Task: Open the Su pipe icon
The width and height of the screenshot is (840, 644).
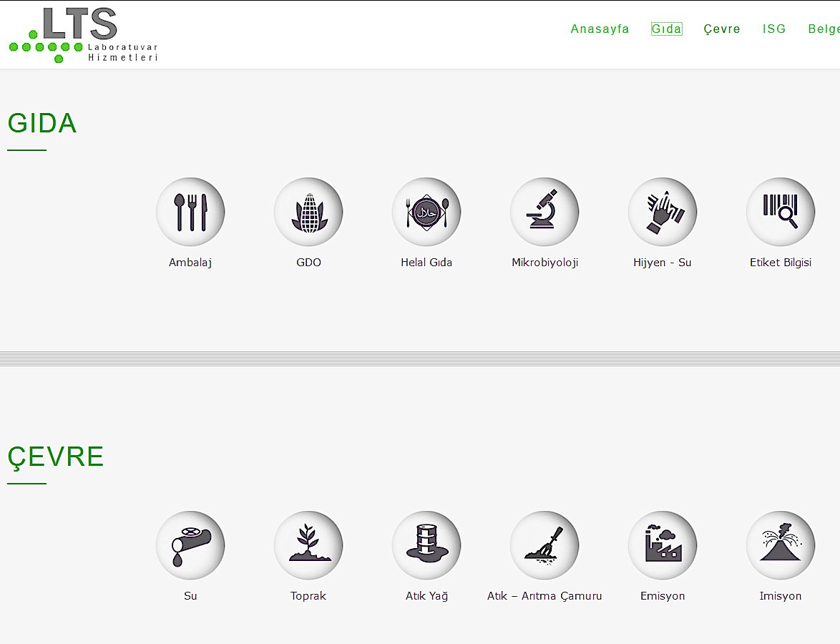Action: tap(190, 545)
